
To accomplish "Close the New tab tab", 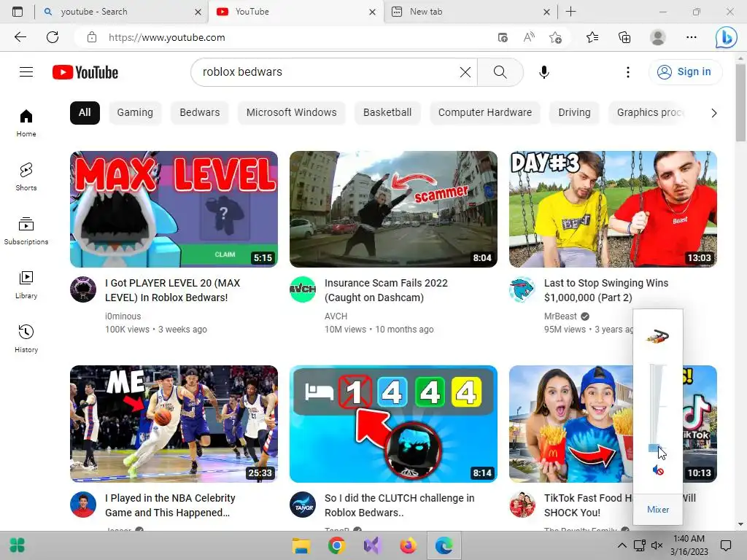I will coord(546,12).
